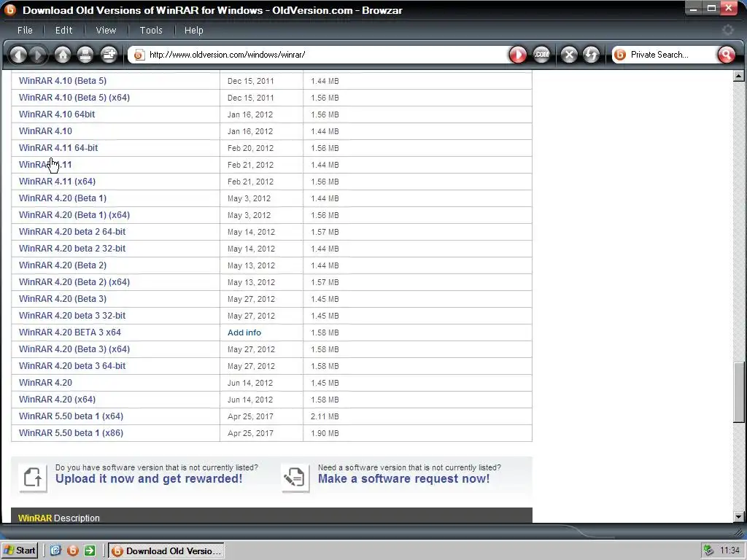Open WinRAR 4.20 beta 2 64-bit link
Viewport: 747px width, 560px height.
pos(72,232)
